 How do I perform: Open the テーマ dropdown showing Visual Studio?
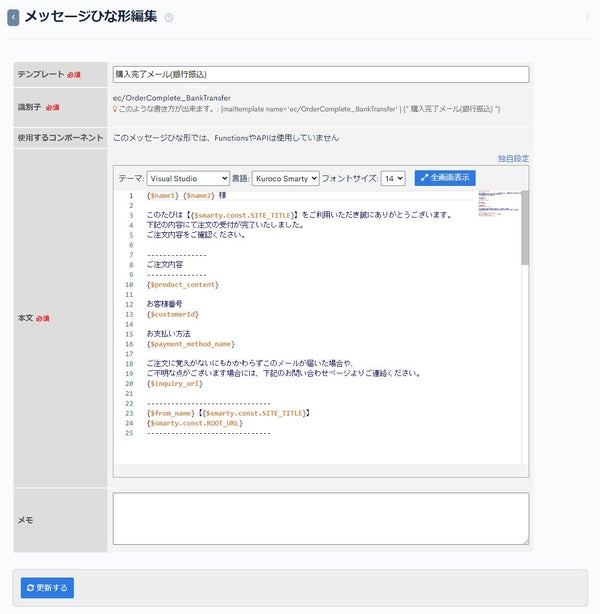coord(188,179)
